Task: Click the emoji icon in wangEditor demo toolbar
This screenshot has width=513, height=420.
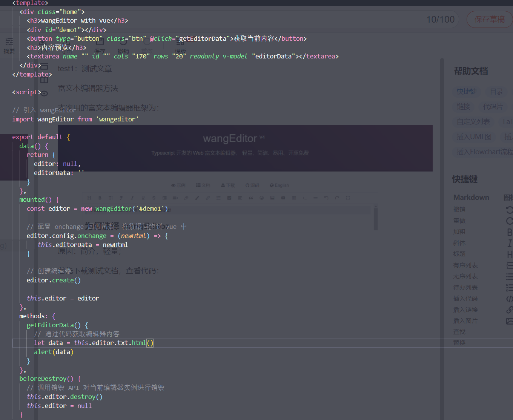Action: [x=261, y=198]
